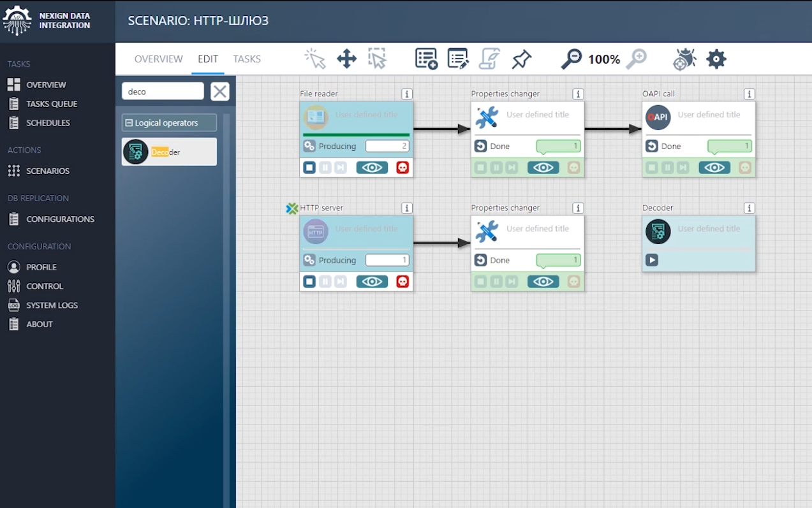Image resolution: width=812 pixels, height=508 pixels.
Task: Clear the deco search field
Action: pyautogui.click(x=219, y=91)
